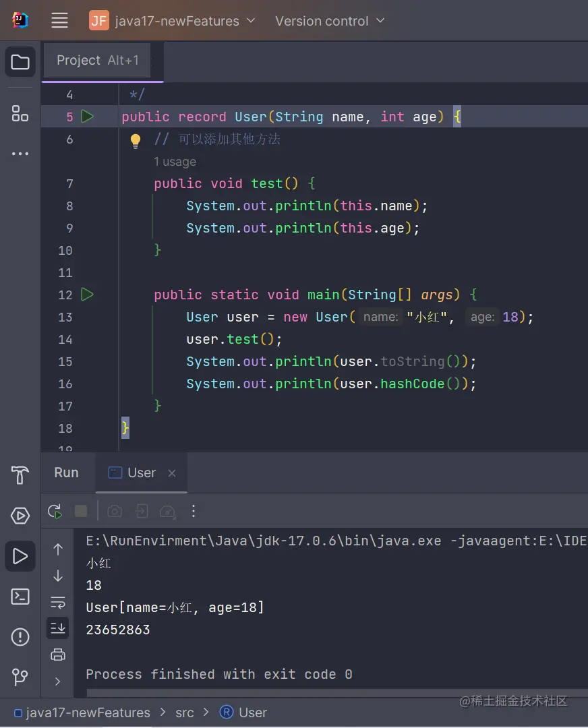
Task: Click the Exit/attach debugger toolbar icon
Action: (142, 512)
